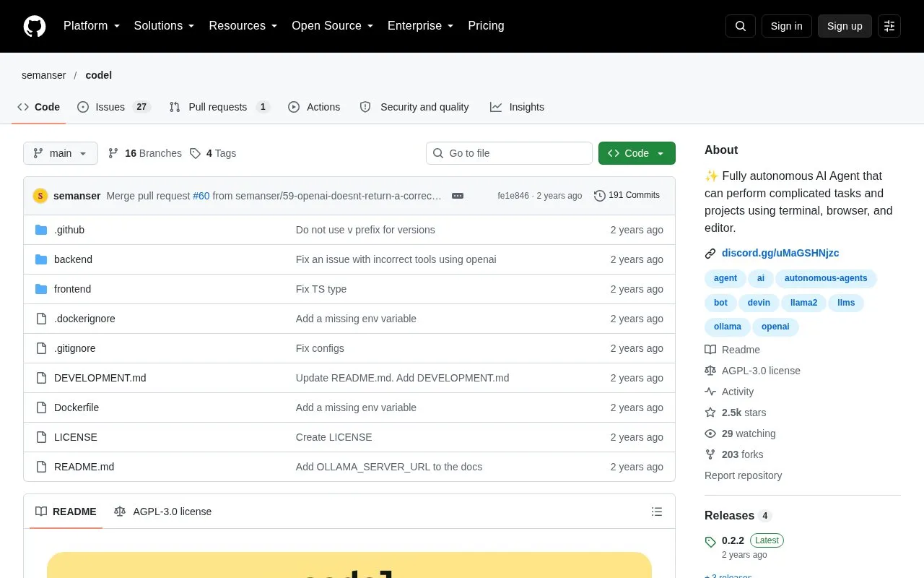This screenshot has height=578, width=924.
Task: Open the discord.gg/uMaGSHNjzc link
Action: 780,253
